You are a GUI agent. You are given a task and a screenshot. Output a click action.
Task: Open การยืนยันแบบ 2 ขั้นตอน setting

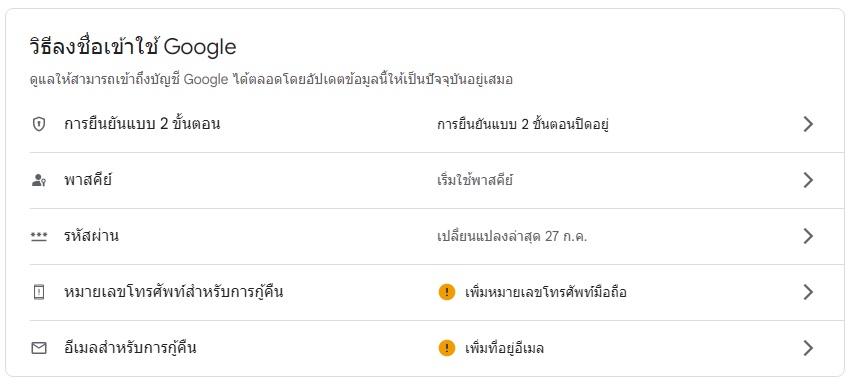point(437,124)
